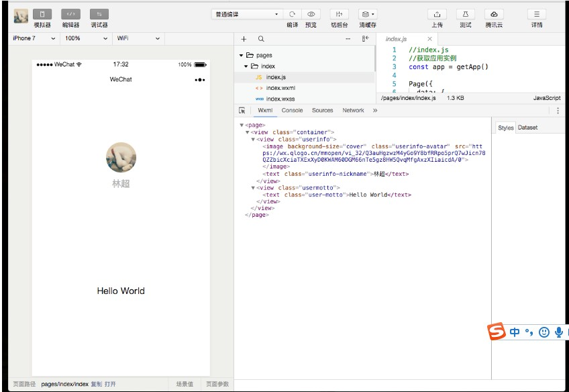Click the upload (上传) icon
The width and height of the screenshot is (569, 392).
click(437, 14)
